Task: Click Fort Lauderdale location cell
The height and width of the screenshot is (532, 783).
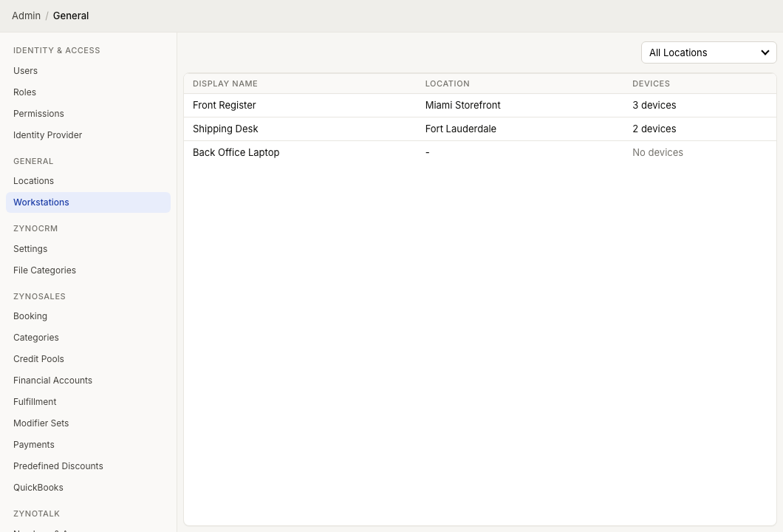Action: coord(460,129)
